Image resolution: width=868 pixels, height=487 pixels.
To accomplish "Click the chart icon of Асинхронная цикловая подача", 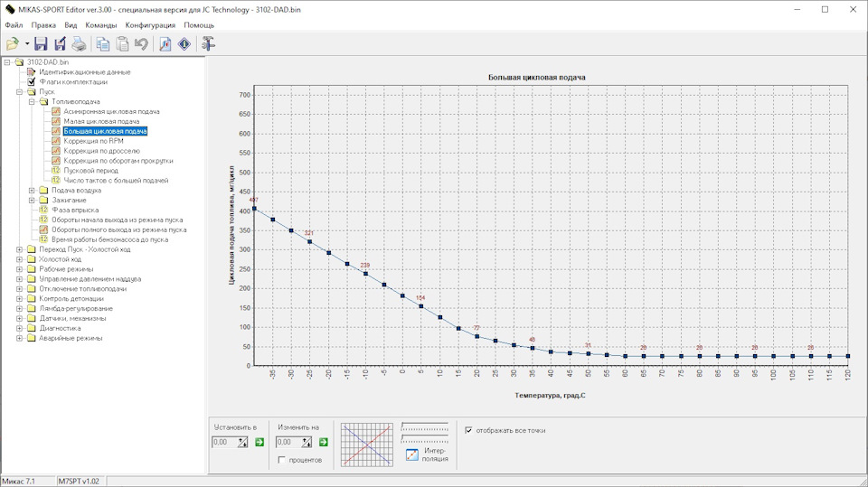I will point(56,112).
